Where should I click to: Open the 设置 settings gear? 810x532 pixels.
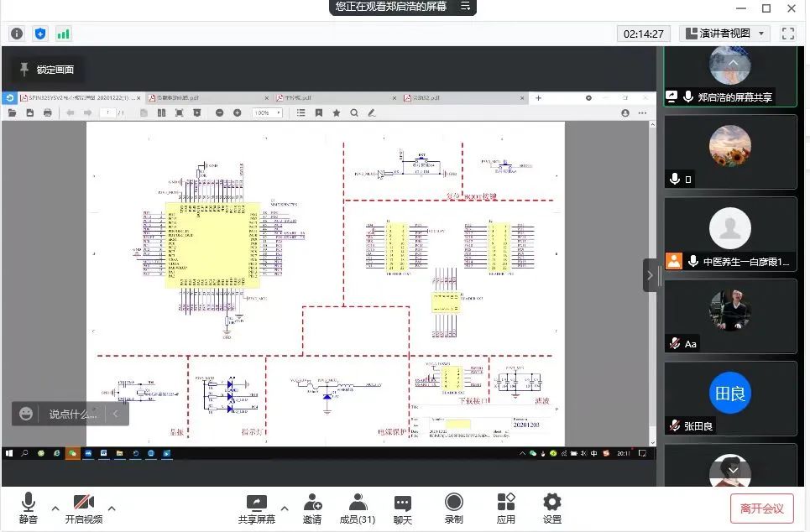pos(551,509)
